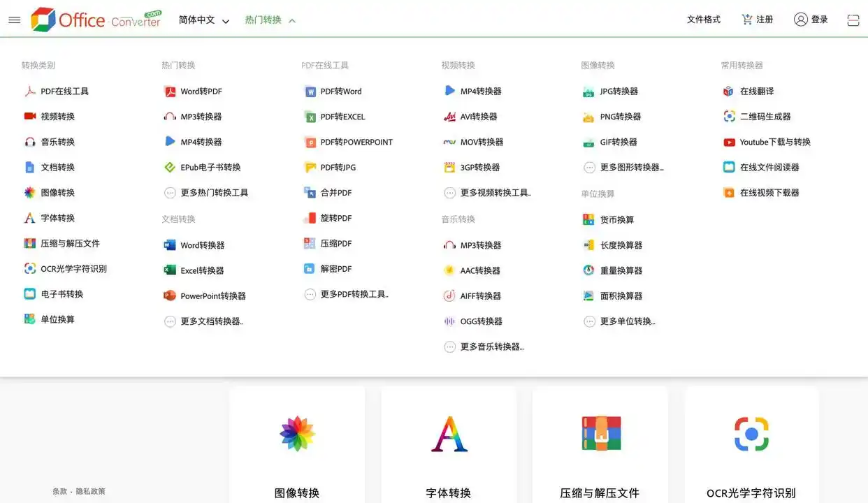The image size is (868, 503).
Task: Click the 在线翻译 translation icon
Action: (729, 91)
